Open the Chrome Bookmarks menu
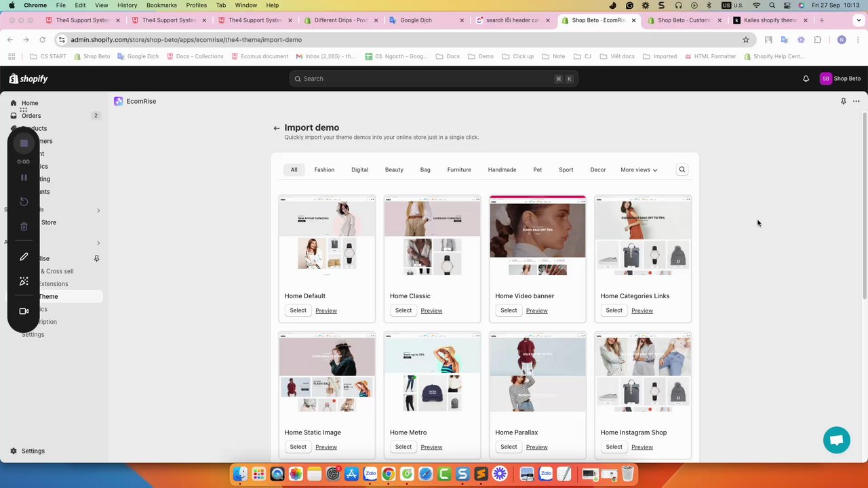The width and height of the screenshot is (868, 488). (161, 5)
